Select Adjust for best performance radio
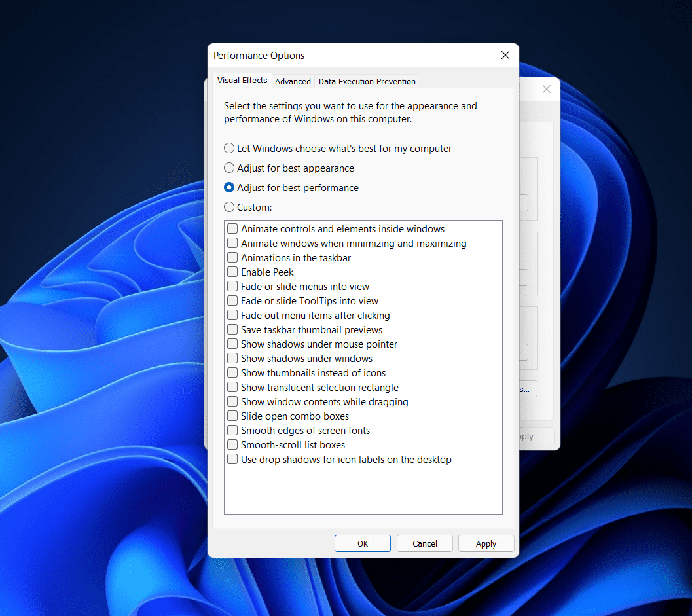 point(229,188)
